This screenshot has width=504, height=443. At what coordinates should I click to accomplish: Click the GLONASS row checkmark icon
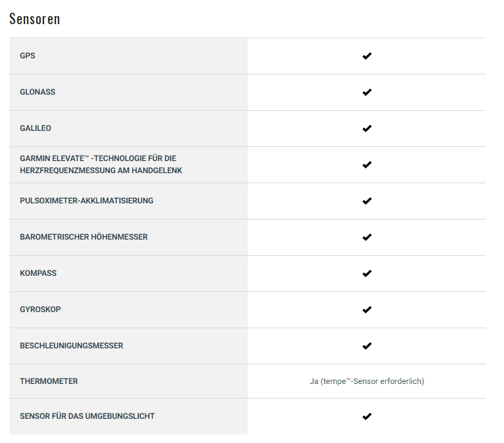(x=366, y=92)
